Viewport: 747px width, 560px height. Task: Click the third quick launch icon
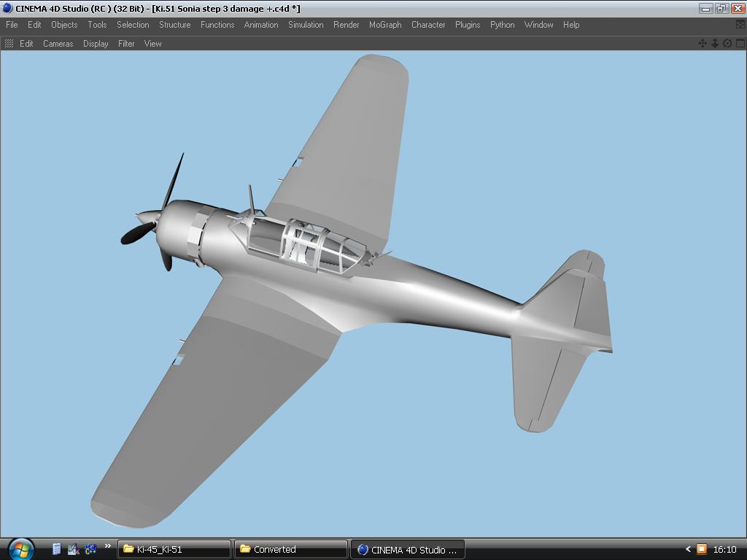point(90,549)
